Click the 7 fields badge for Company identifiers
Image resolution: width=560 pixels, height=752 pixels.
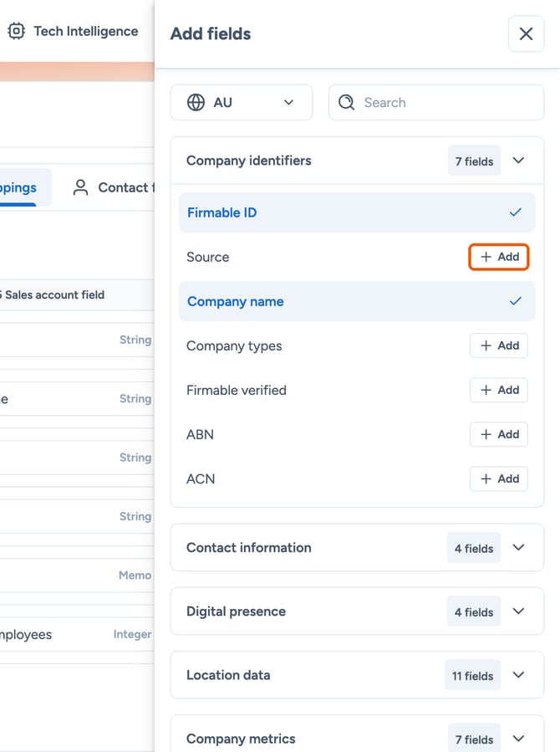pos(474,161)
